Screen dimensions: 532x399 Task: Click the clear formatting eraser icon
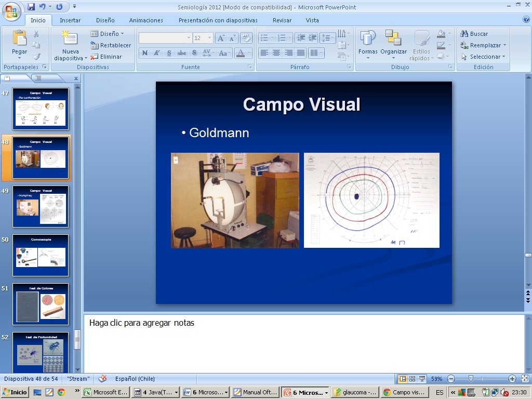pos(246,38)
